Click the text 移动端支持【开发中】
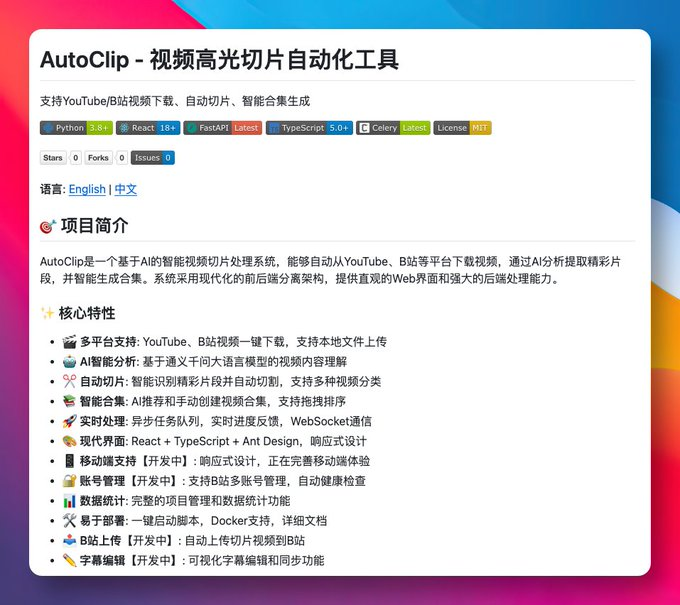The height and width of the screenshot is (605, 680). (136, 461)
